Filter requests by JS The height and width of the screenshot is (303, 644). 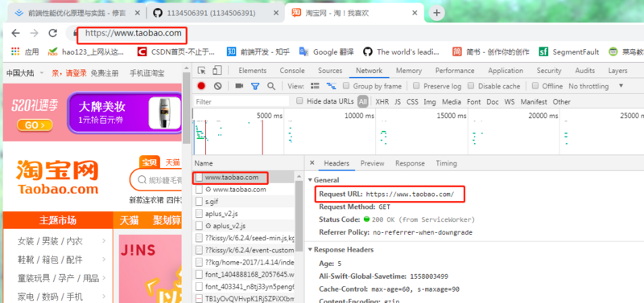tap(398, 101)
